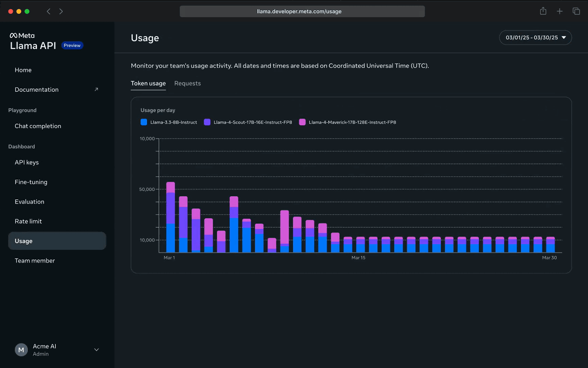Expand the Acme AI account chevron

click(97, 350)
